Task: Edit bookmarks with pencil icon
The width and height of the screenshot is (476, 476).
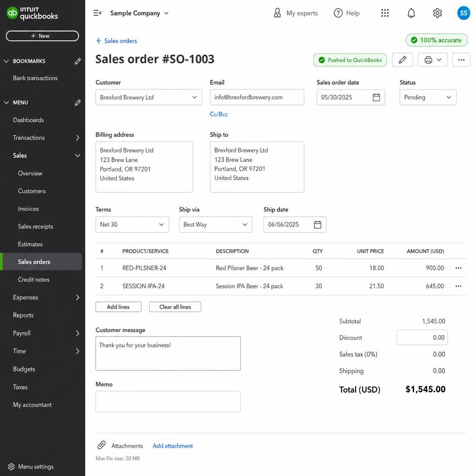Action: tap(78, 61)
